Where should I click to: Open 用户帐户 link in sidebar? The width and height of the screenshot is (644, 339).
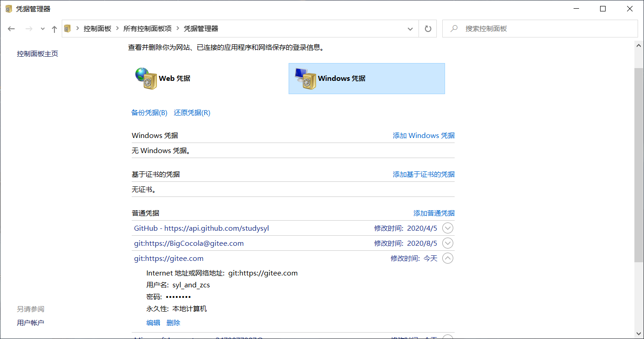[x=31, y=323]
